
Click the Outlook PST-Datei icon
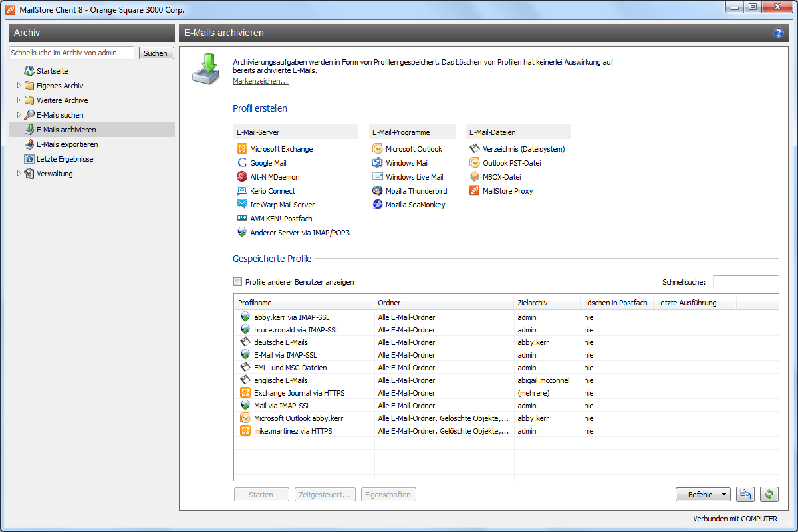click(x=475, y=163)
